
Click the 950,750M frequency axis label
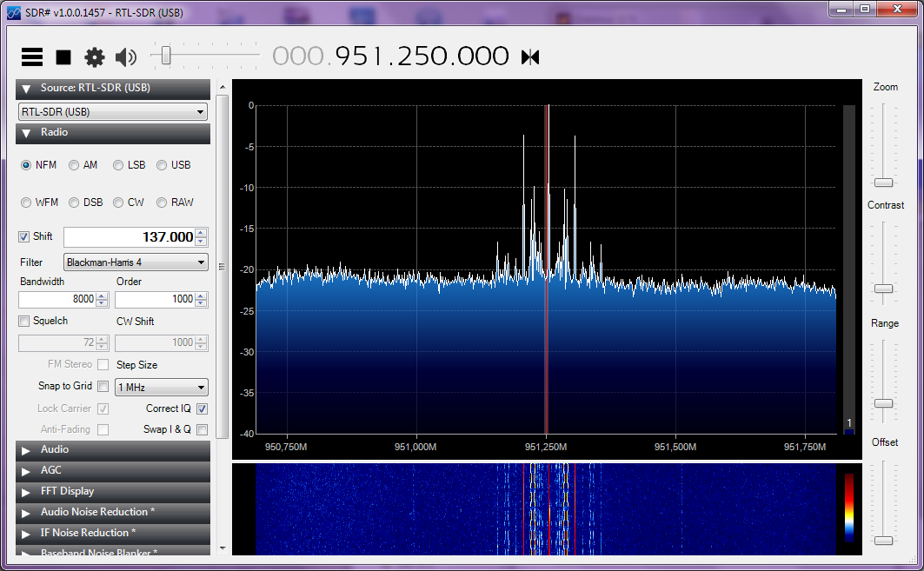[x=286, y=448]
